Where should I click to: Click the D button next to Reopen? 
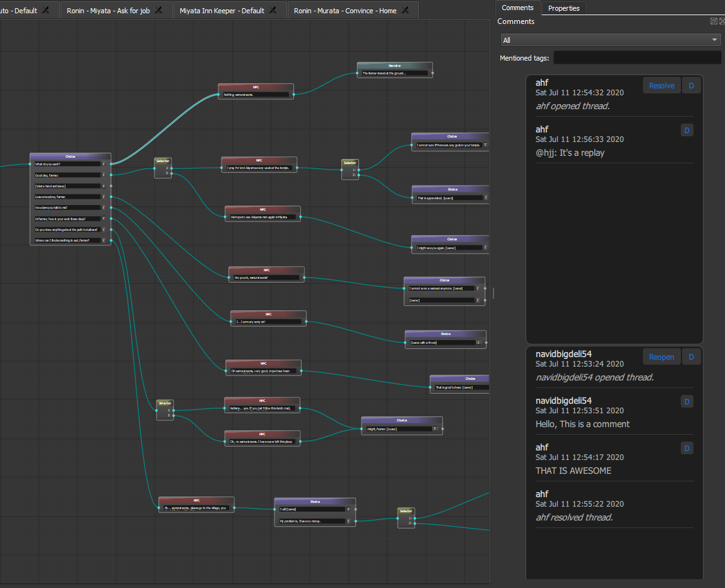tap(692, 357)
